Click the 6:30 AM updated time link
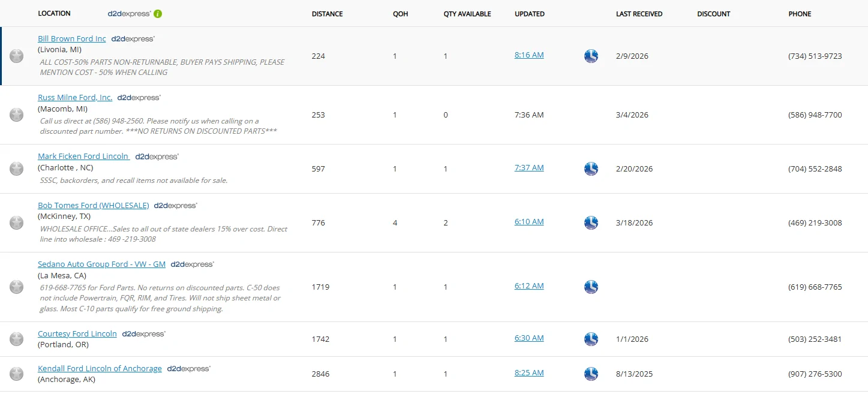Viewport: 868px width, 400px height. 529,338
